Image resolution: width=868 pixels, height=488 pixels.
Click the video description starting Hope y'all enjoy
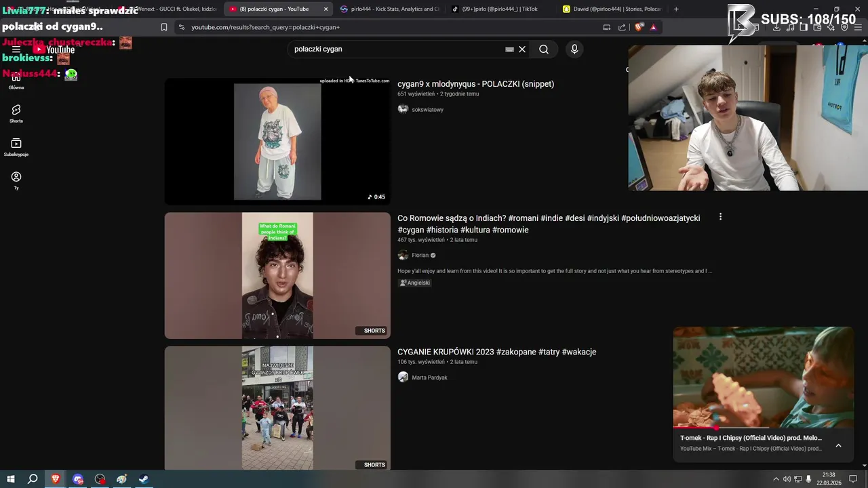[554, 271]
